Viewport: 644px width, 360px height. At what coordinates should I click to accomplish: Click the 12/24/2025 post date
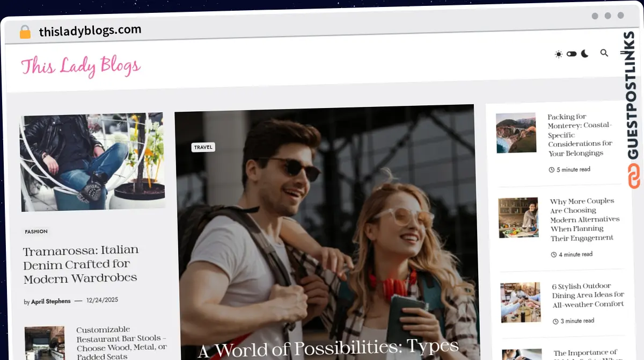(102, 300)
